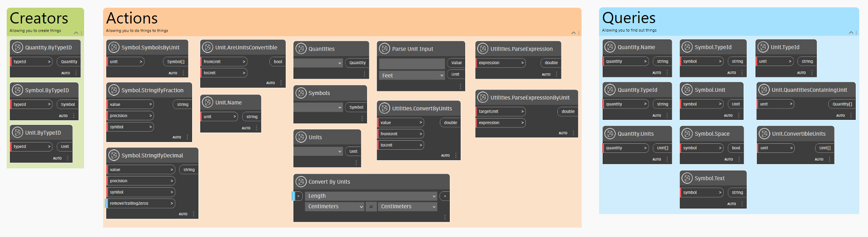The image size is (868, 237).
Task: Collapse the Queries group chevron
Action: coord(851,32)
